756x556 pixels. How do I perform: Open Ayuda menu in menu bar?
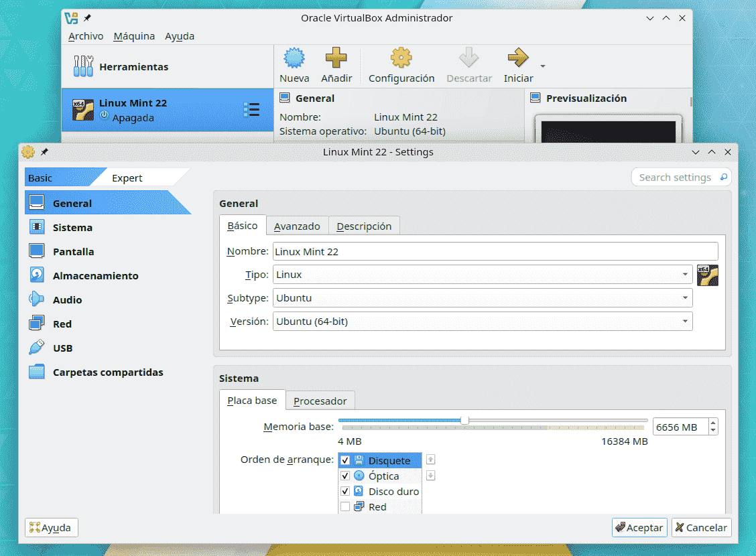(180, 36)
